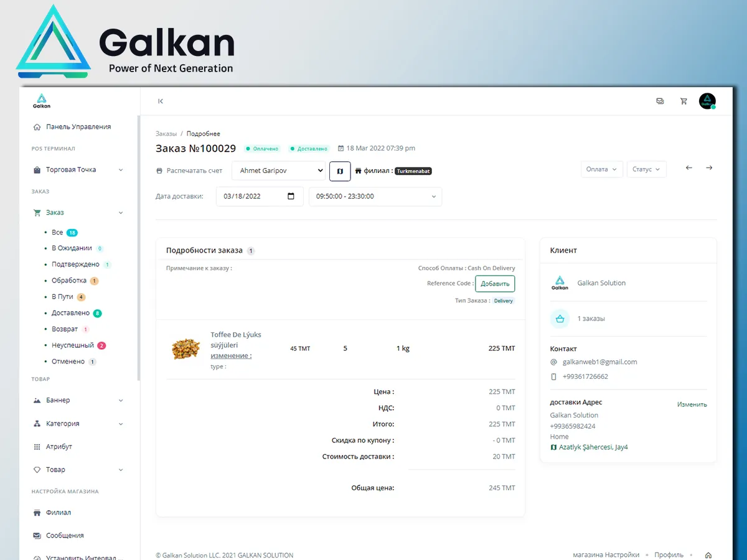Click the email galkanweb1@gmail.com
The height and width of the screenshot is (560, 747).
click(599, 362)
